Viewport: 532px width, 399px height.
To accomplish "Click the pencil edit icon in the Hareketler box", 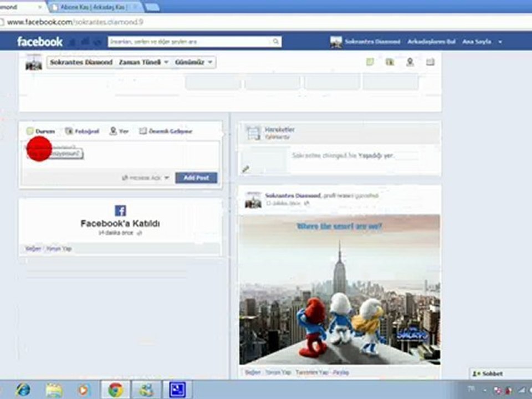I will pyautogui.click(x=245, y=168).
